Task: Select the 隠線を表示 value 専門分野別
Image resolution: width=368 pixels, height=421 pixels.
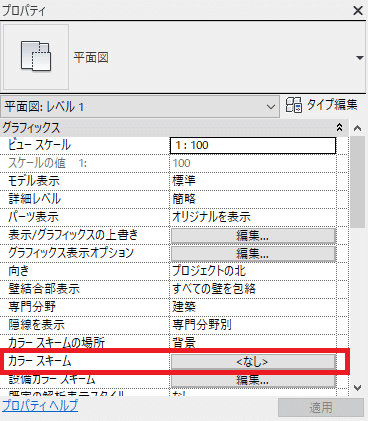Action: (202, 325)
